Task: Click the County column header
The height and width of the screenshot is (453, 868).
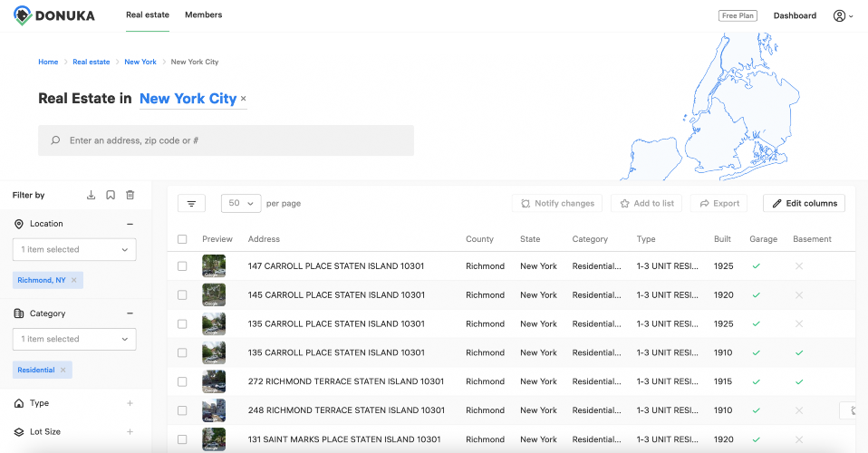Action: [479, 239]
